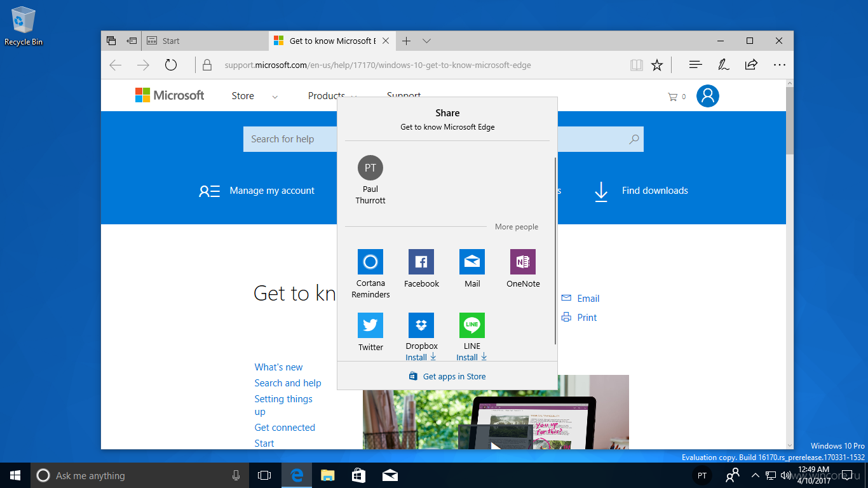Click the Microsoft logo

pos(170,95)
